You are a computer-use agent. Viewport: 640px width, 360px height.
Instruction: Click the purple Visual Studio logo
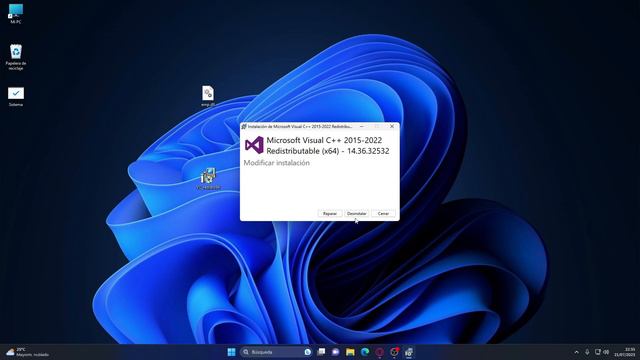(254, 145)
